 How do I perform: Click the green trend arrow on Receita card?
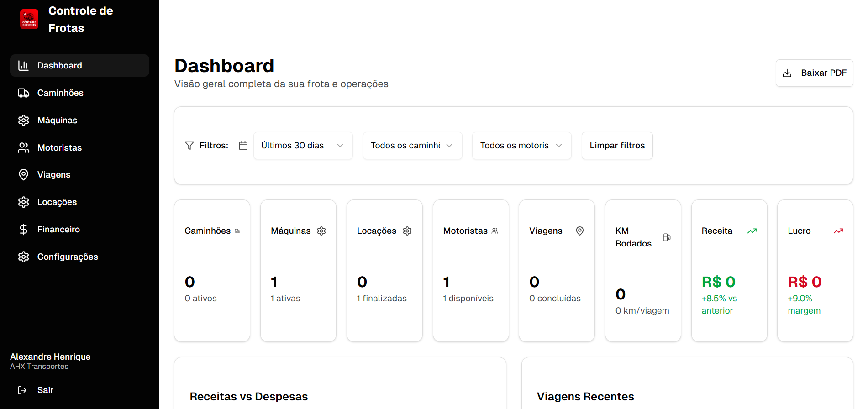(x=752, y=231)
